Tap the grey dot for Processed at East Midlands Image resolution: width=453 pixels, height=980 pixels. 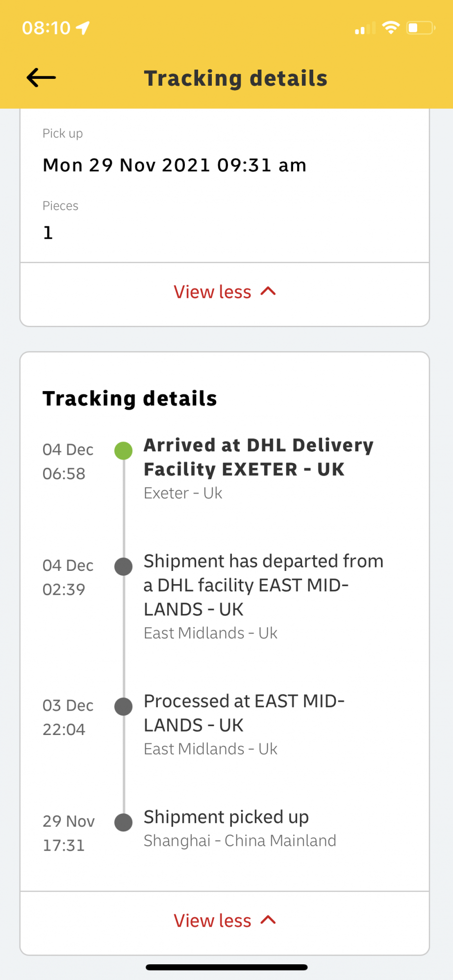point(124,707)
